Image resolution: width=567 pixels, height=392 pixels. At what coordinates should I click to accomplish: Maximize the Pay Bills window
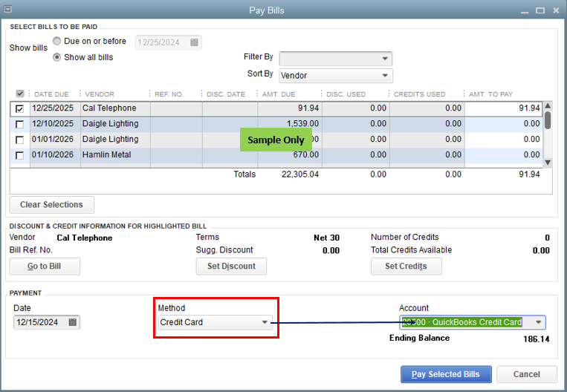[540, 10]
